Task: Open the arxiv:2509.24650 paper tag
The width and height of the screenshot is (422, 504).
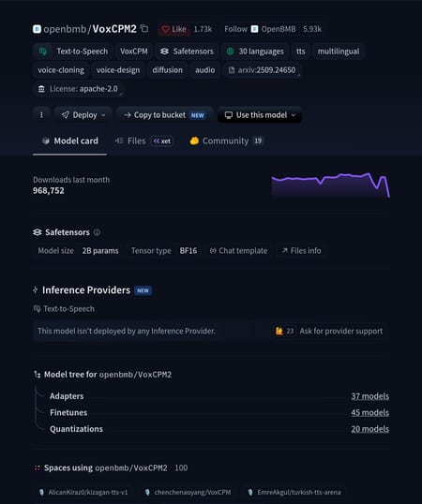Action: [263, 70]
